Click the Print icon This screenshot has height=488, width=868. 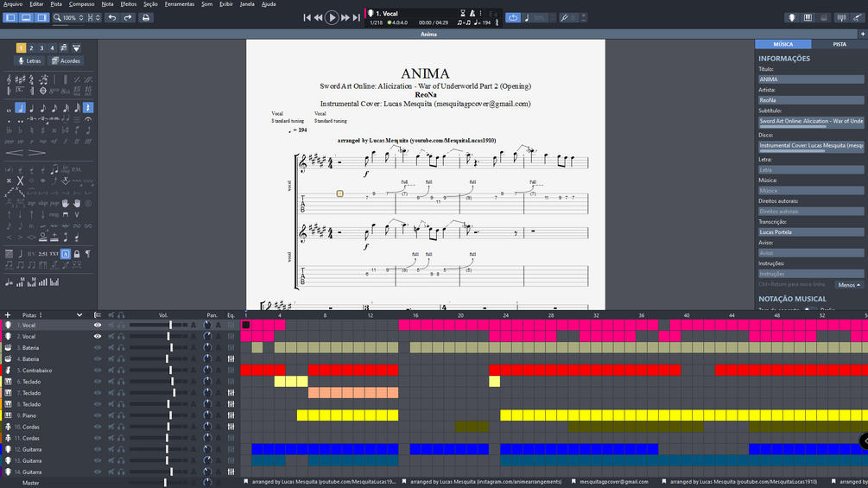pyautogui.click(x=146, y=17)
